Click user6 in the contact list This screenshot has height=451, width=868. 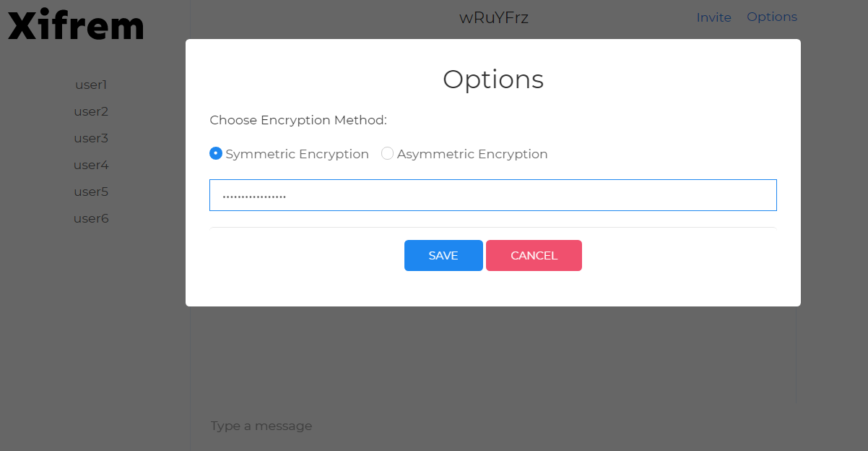pyautogui.click(x=91, y=218)
